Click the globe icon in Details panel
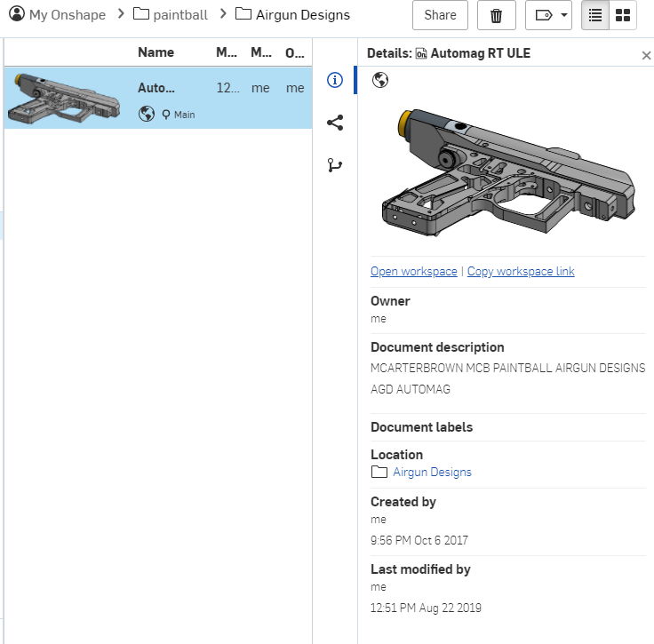The width and height of the screenshot is (654, 644). [x=380, y=80]
